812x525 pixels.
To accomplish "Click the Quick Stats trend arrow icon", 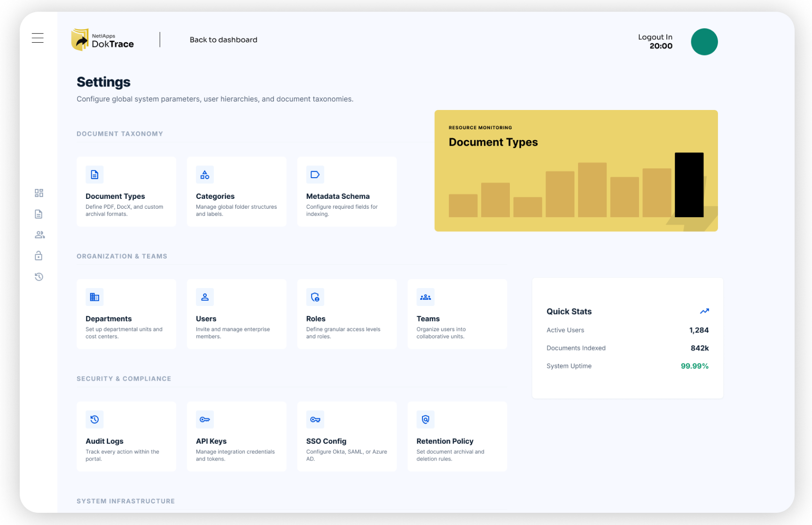I will 704,311.
